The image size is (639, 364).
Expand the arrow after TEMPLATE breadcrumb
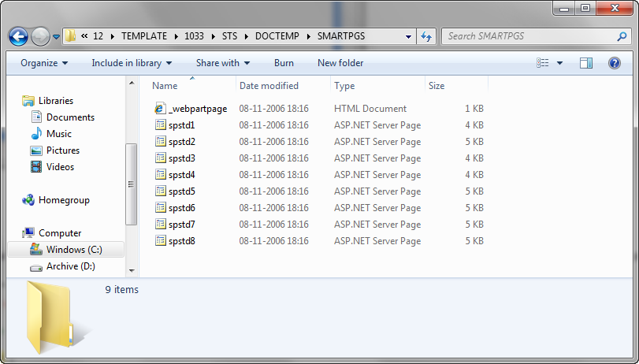[x=176, y=36]
